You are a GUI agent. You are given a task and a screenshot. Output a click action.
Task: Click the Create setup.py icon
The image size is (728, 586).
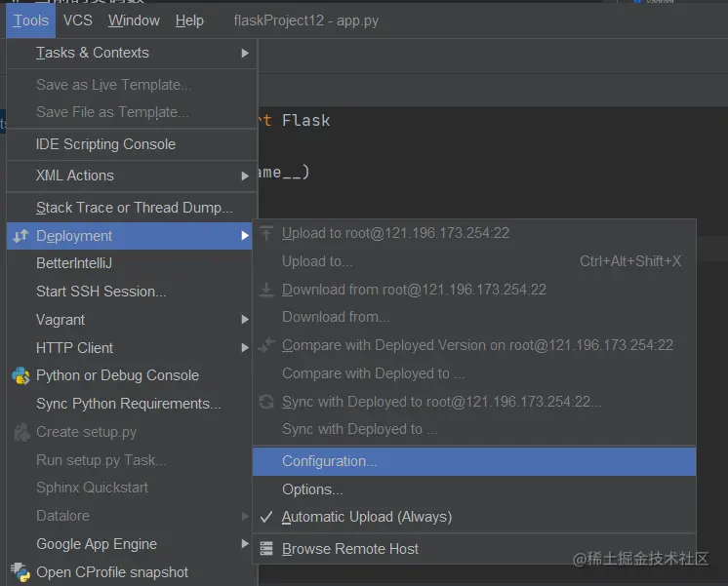(21, 432)
